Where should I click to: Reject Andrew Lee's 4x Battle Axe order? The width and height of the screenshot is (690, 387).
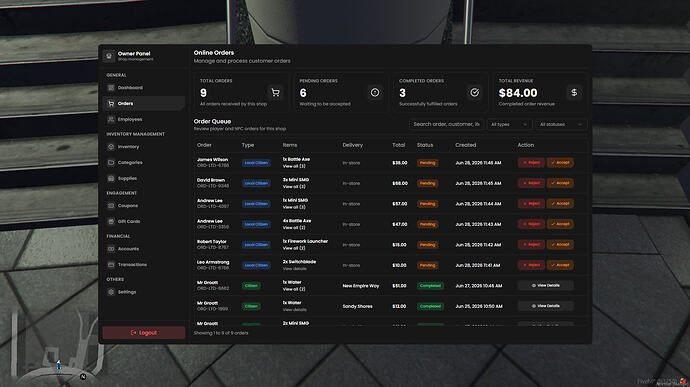click(531, 224)
